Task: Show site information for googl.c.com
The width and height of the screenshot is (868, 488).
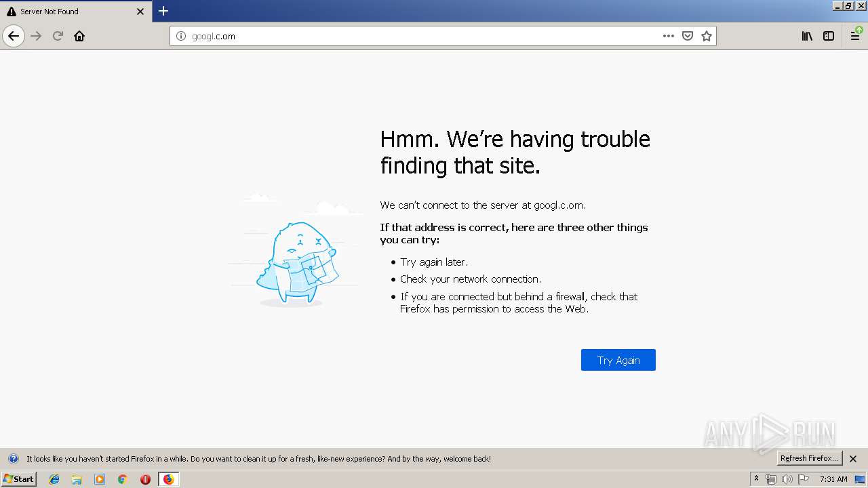Action: (x=181, y=36)
